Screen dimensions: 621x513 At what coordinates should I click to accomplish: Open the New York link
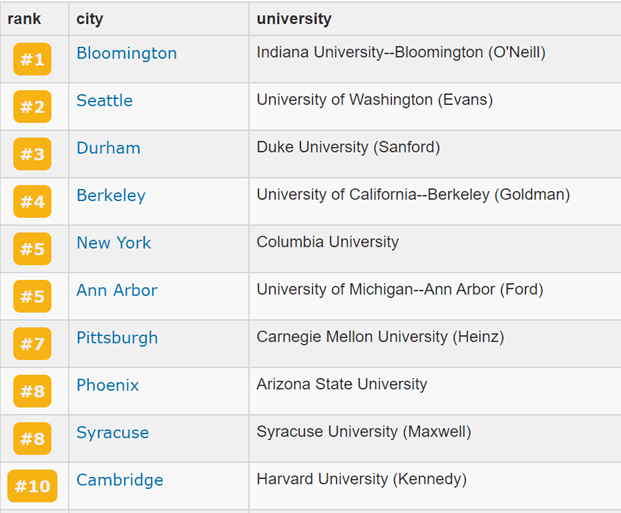114,243
